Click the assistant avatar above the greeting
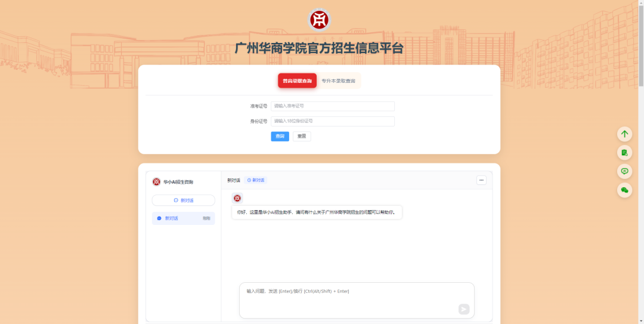The image size is (644, 324). point(237,198)
